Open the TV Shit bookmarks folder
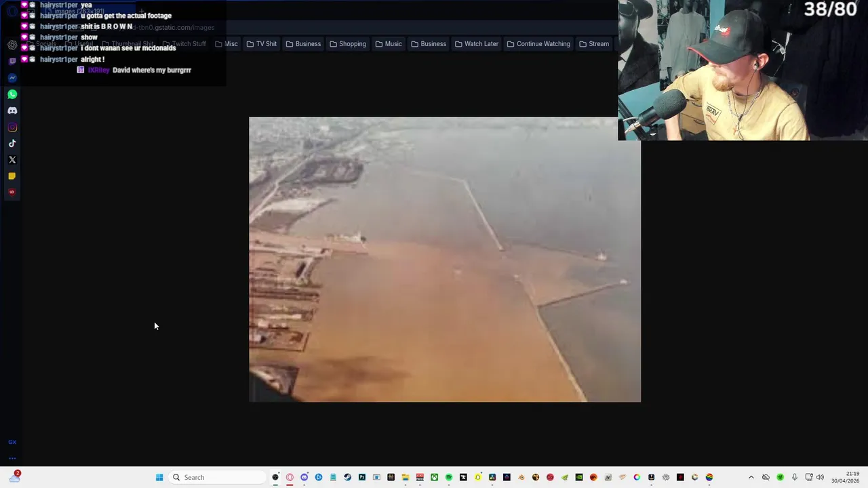The width and height of the screenshot is (868, 488). point(262,44)
